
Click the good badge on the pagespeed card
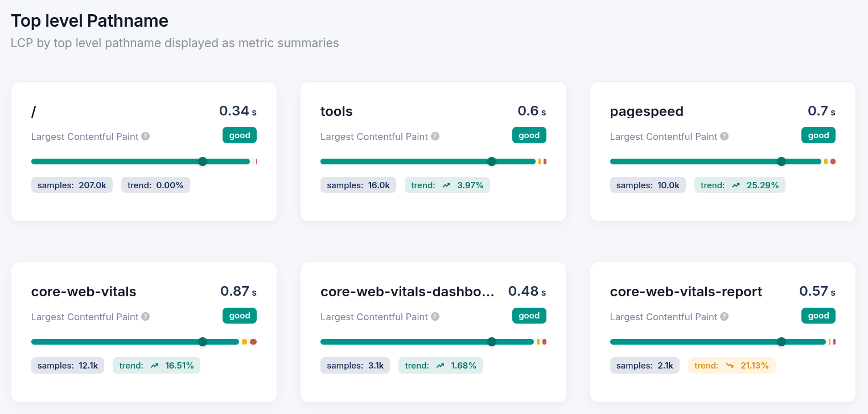pos(818,135)
